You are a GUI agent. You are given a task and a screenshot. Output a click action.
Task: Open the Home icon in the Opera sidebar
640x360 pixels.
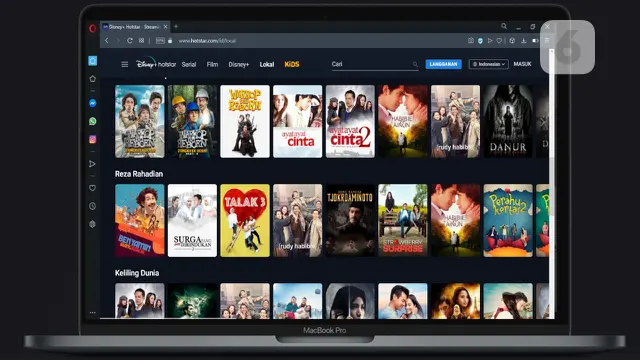pyautogui.click(x=93, y=79)
